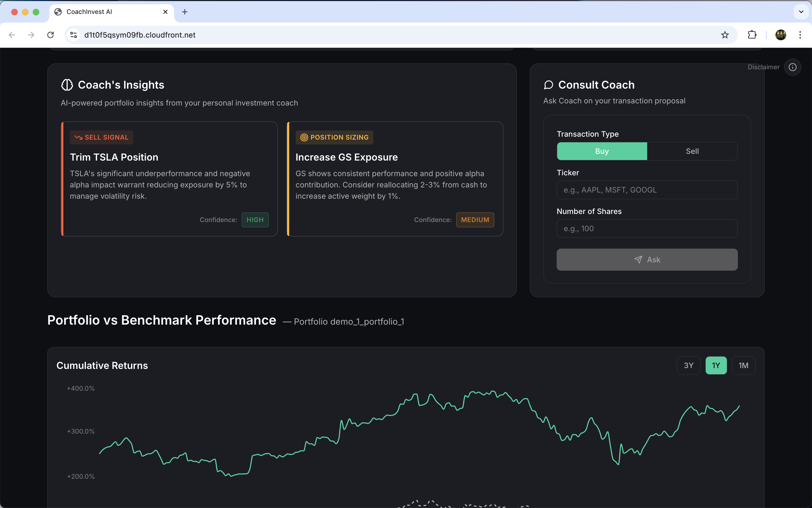Expand the tab search chevron
The height and width of the screenshot is (508, 812).
(801, 12)
